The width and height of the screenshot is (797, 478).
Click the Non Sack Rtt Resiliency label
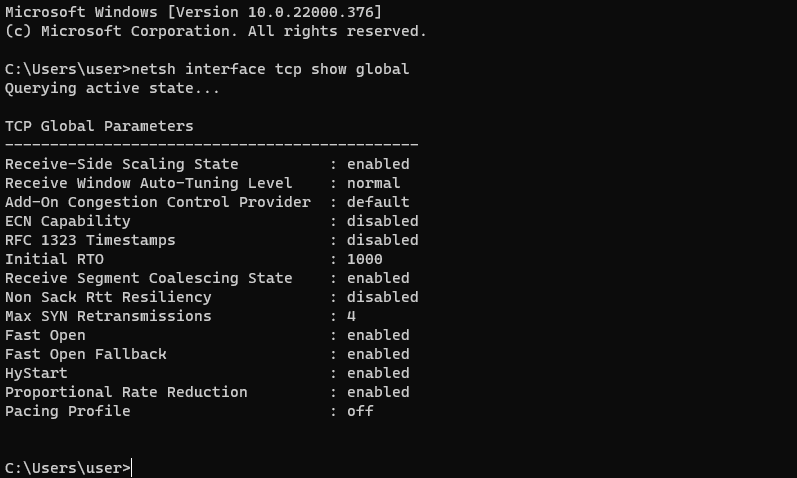(x=108, y=297)
